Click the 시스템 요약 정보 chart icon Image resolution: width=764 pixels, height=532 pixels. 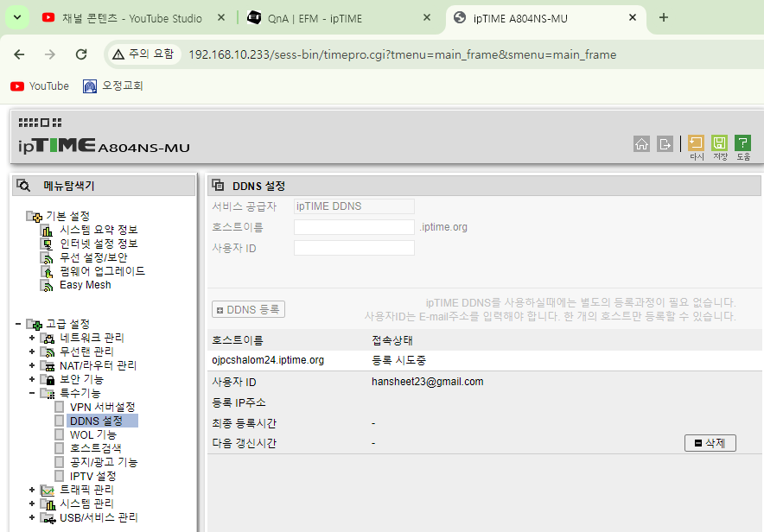(x=47, y=231)
